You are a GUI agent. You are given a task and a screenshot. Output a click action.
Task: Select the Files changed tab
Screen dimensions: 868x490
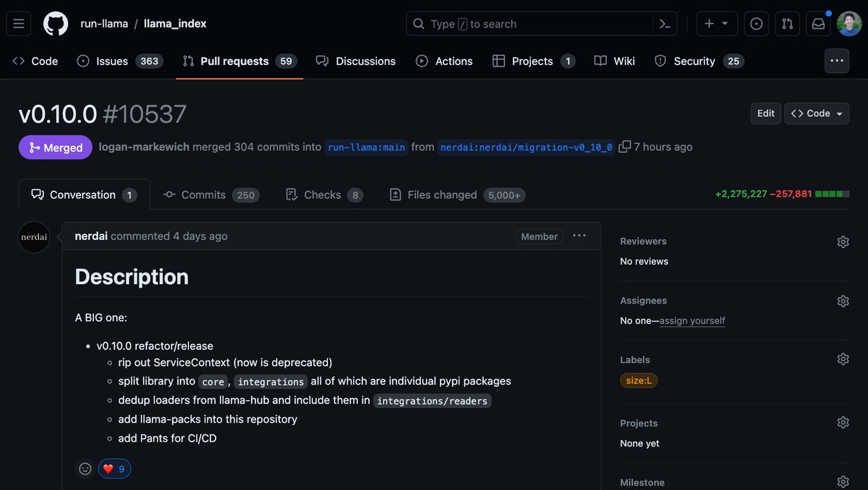click(457, 195)
